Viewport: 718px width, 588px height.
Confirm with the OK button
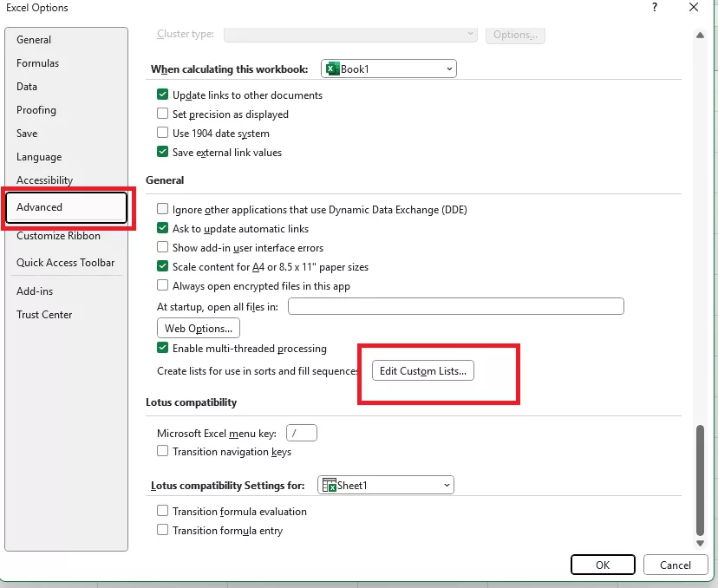pos(603,565)
